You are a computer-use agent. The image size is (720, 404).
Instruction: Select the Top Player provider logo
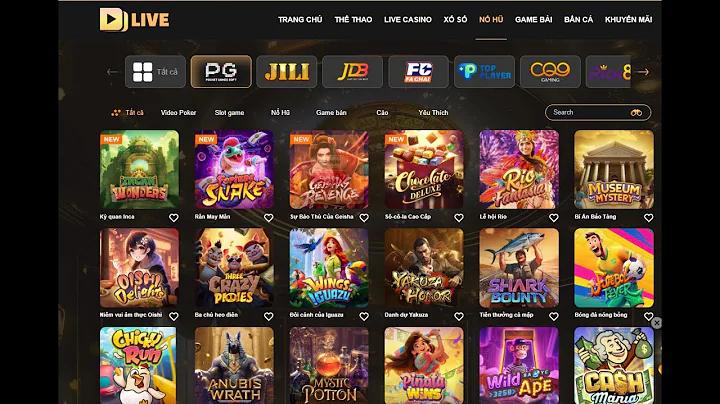[x=484, y=72]
